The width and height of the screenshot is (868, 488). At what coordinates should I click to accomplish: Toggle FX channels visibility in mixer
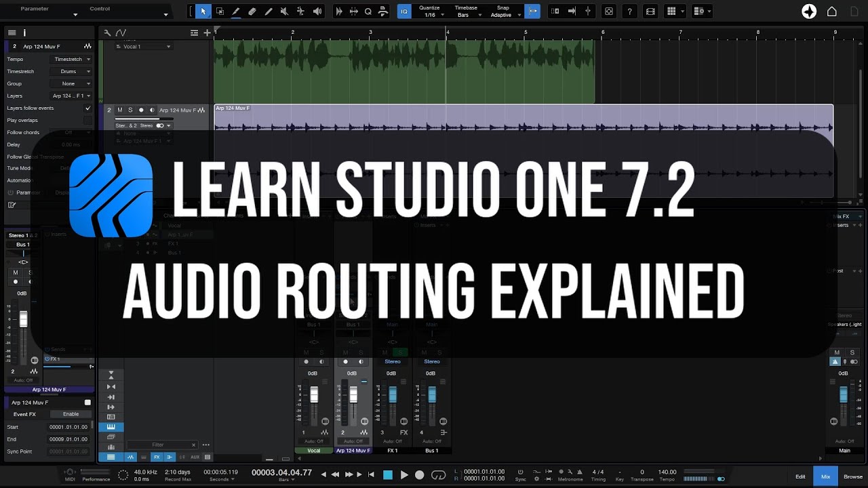point(156,457)
